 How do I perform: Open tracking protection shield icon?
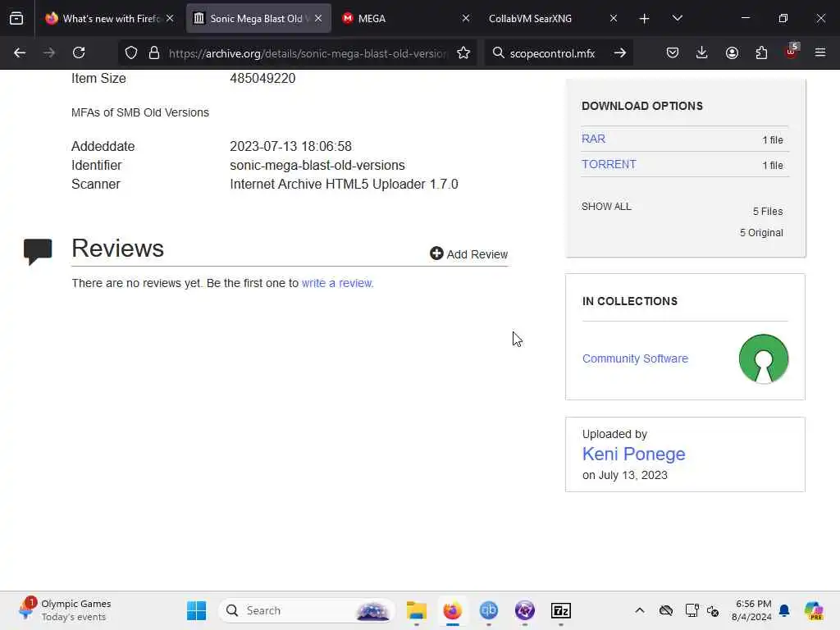[x=131, y=52]
